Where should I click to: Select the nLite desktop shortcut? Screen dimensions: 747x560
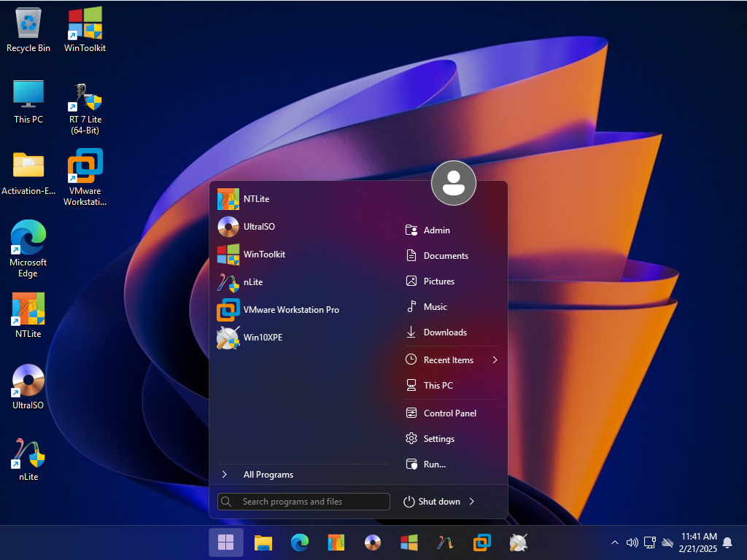click(x=28, y=459)
